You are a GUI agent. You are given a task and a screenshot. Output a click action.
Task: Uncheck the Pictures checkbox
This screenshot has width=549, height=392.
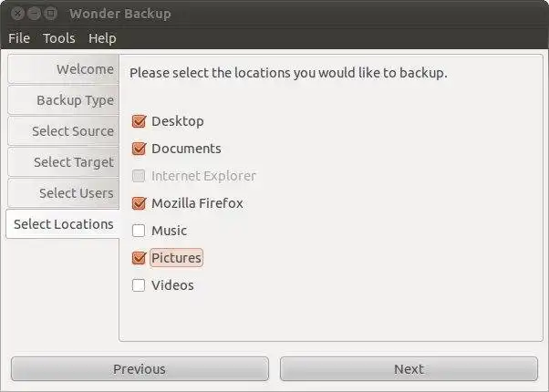click(x=139, y=258)
